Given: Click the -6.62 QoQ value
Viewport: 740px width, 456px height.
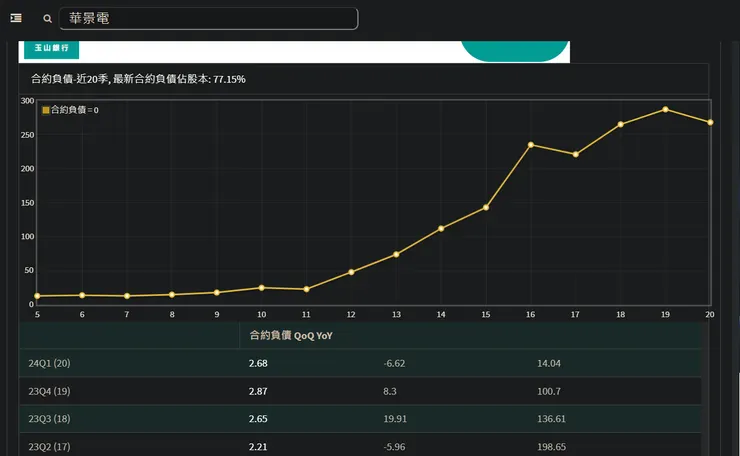Looking at the screenshot, I should (394, 363).
